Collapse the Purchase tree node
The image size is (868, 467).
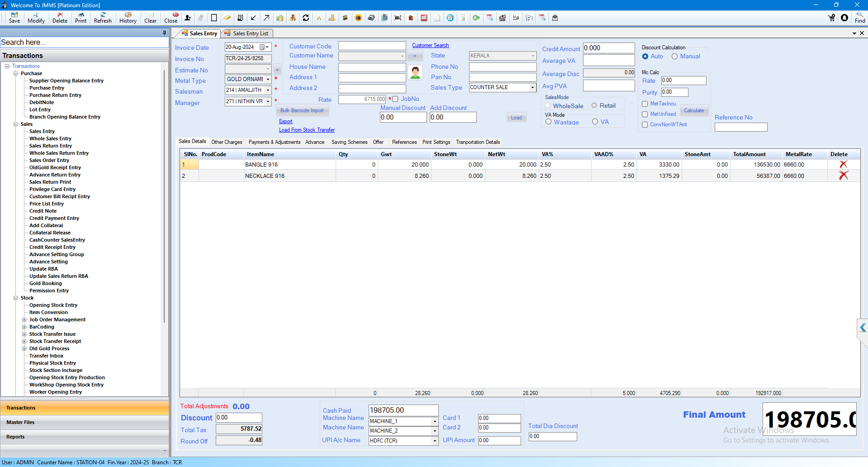(x=16, y=73)
